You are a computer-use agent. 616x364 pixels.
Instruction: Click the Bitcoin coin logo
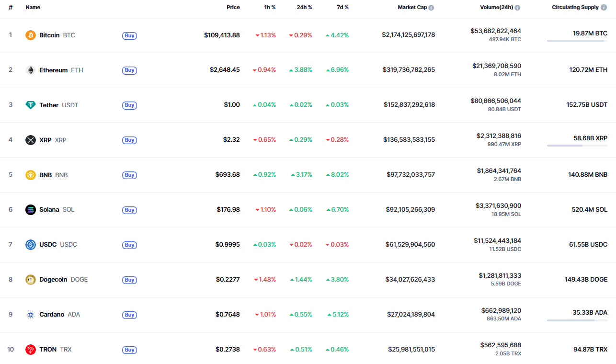click(31, 35)
